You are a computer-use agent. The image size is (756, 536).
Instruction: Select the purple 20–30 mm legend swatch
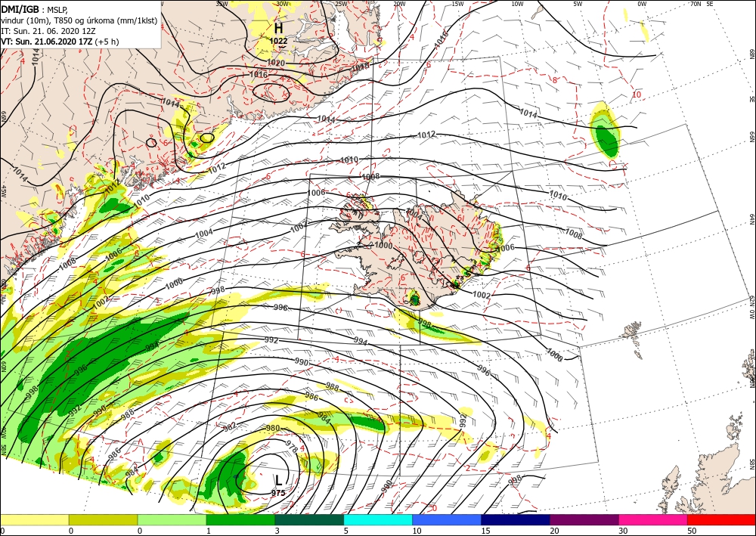[x=584, y=519]
